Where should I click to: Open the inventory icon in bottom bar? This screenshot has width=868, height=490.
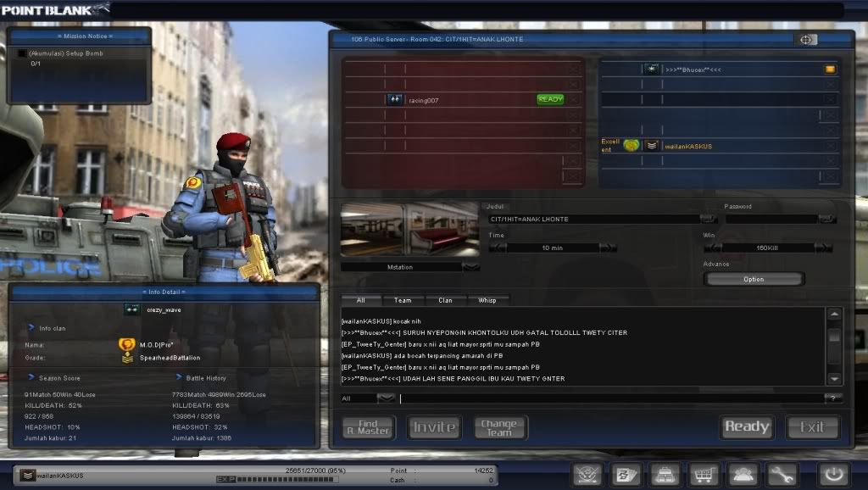tap(665, 475)
